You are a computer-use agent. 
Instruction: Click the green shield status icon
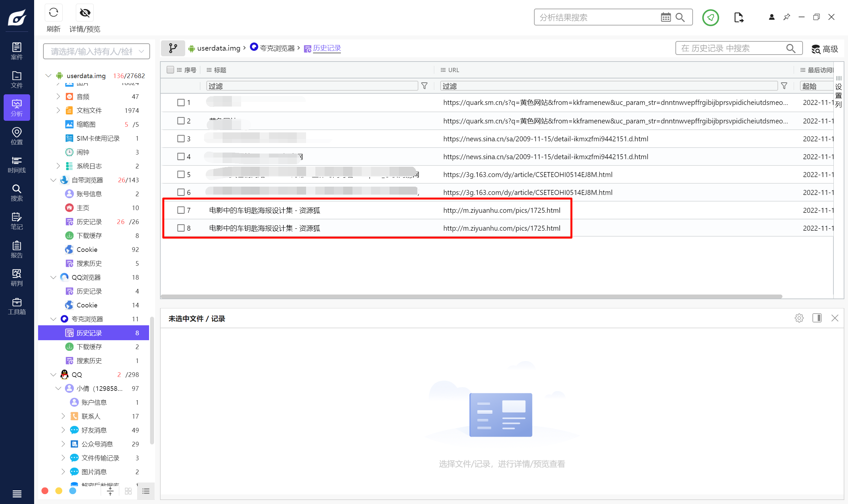tap(710, 18)
